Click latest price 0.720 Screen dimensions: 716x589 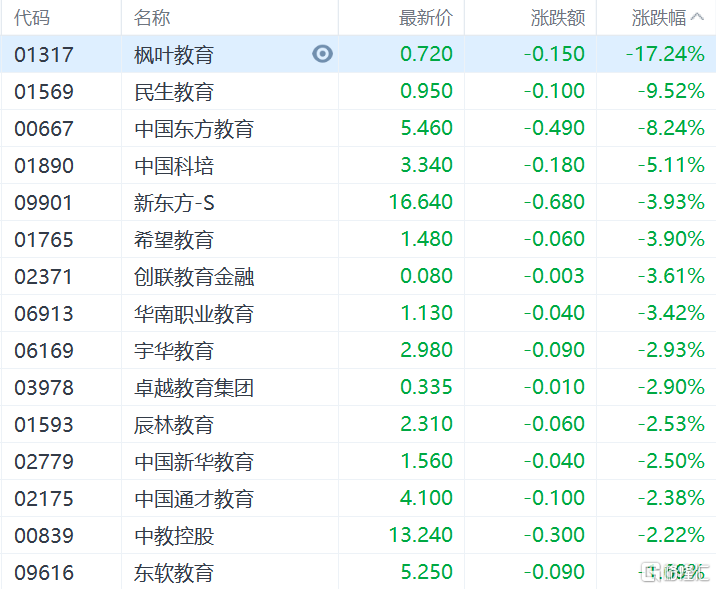[x=426, y=54]
